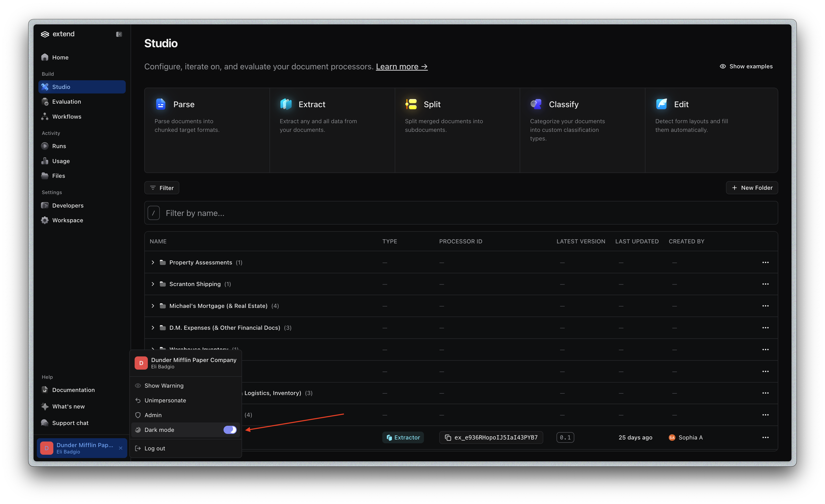Click Dunder Mifflin Paper Company menu header
Image resolution: width=825 pixels, height=504 pixels.
186,363
